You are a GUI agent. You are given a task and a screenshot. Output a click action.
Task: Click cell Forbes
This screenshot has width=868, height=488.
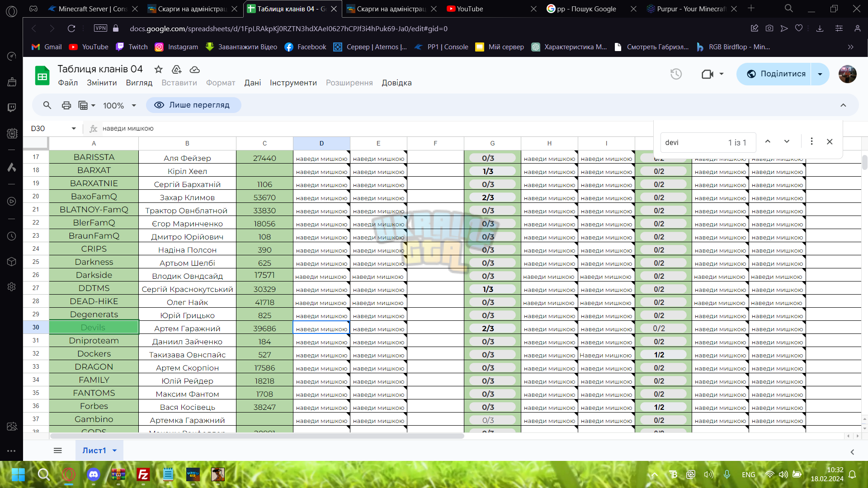[x=94, y=406]
